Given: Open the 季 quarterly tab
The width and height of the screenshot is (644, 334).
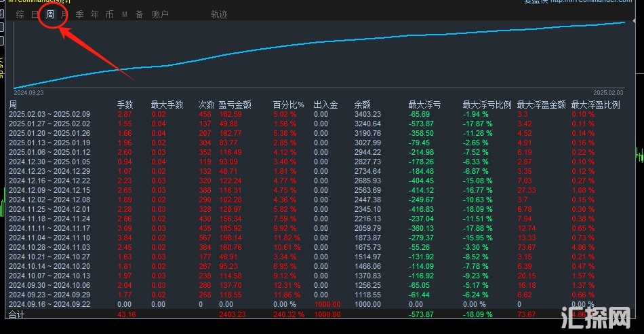Looking at the screenshot, I should click(x=79, y=14).
